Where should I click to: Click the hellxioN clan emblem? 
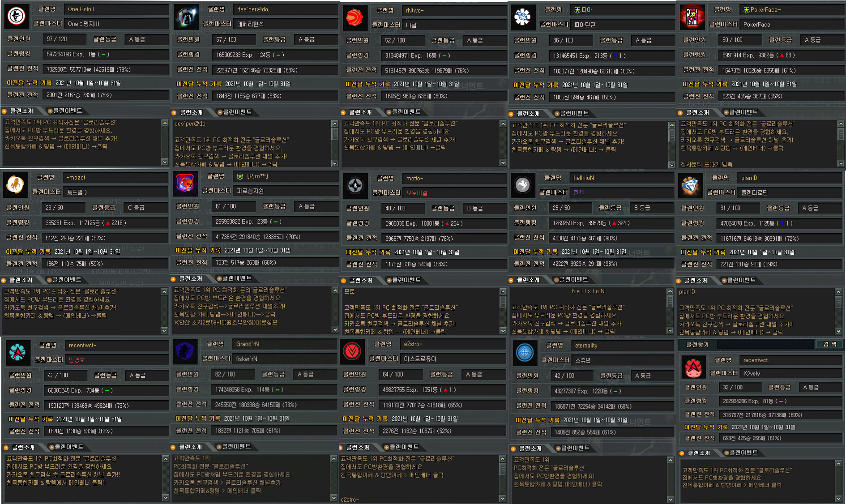point(522,185)
